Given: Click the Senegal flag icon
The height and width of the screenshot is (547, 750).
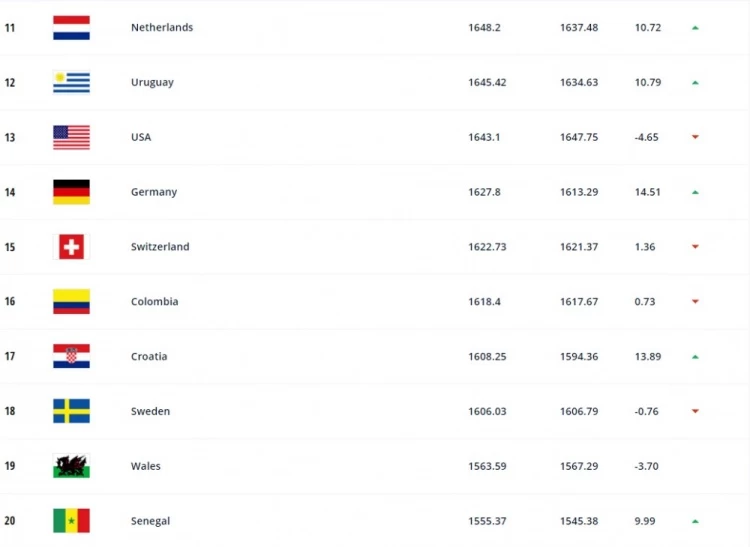Looking at the screenshot, I should pyautogui.click(x=71, y=521).
